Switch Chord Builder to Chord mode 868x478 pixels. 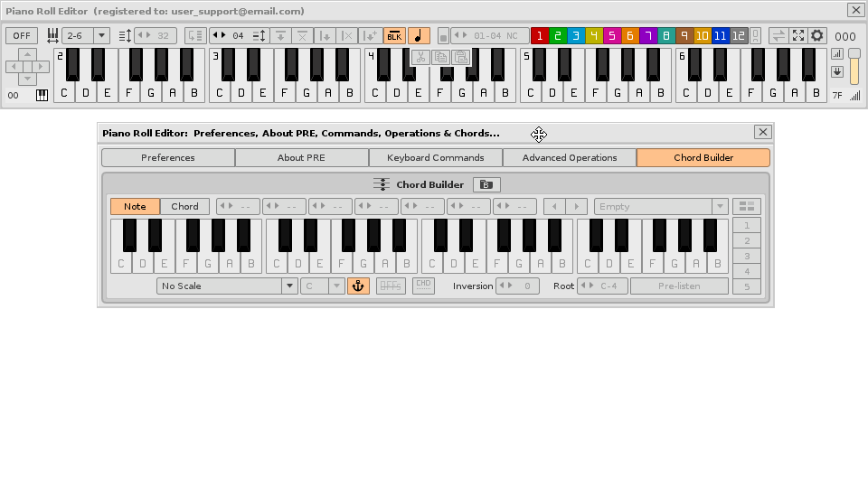pos(184,207)
